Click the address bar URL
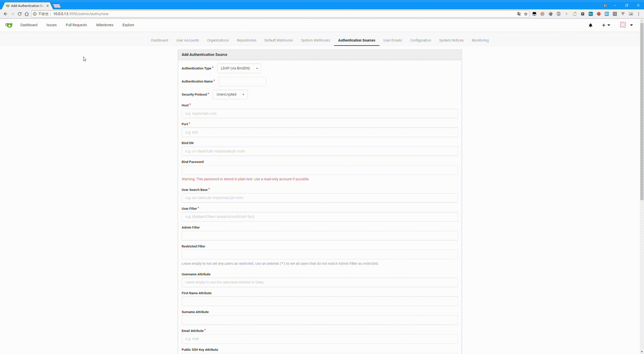Image resolution: width=644 pixels, height=354 pixels. pyautogui.click(x=81, y=14)
